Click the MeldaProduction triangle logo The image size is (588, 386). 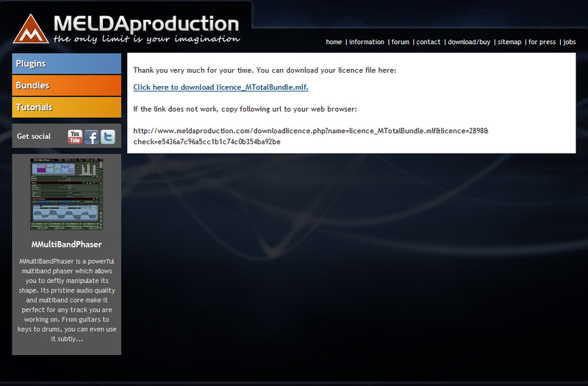31,29
